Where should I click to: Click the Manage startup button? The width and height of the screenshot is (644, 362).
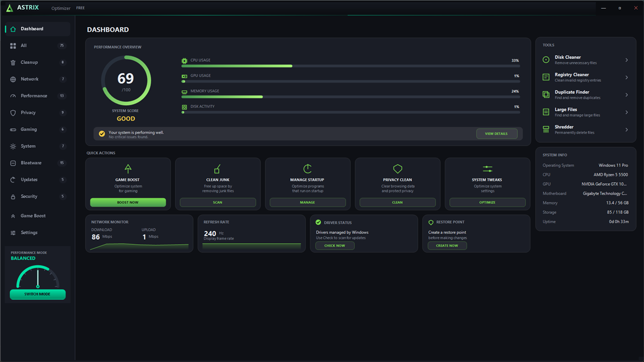coord(308,202)
